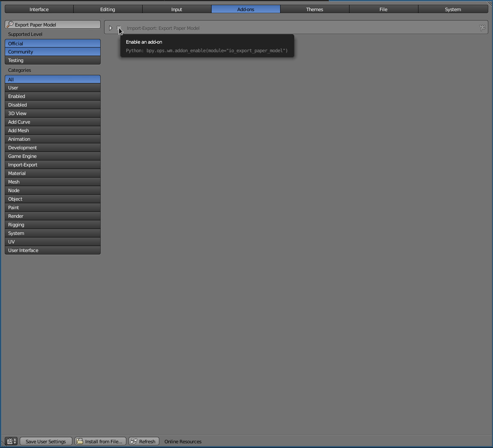The image size is (493, 448).
Task: Click Install from File button
Action: [x=100, y=442]
